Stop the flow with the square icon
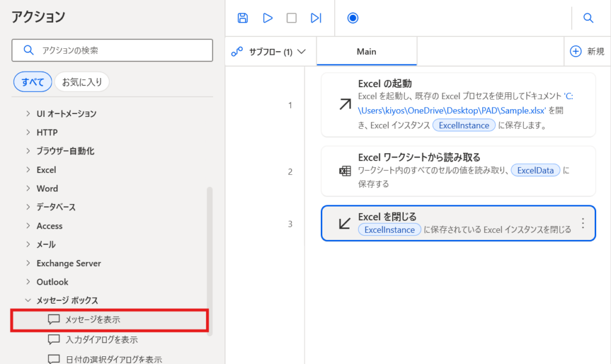This screenshot has height=364, width=611. 291,18
